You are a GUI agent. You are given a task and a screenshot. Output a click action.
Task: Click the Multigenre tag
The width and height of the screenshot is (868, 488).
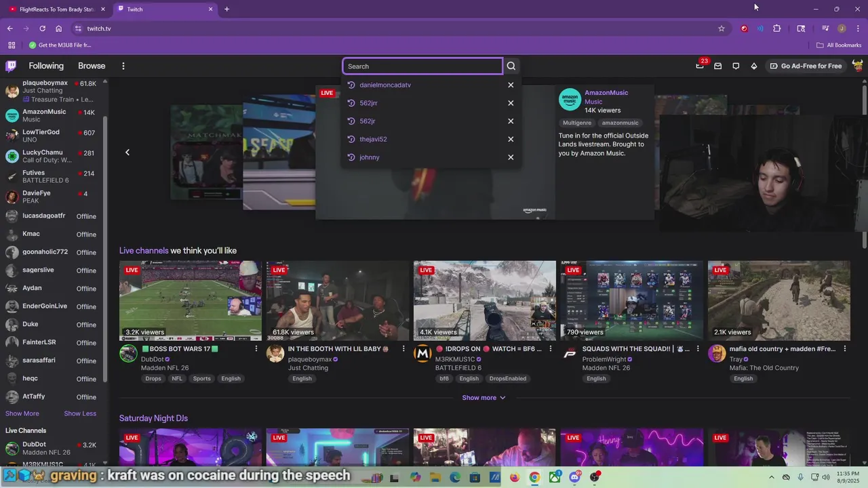click(577, 123)
